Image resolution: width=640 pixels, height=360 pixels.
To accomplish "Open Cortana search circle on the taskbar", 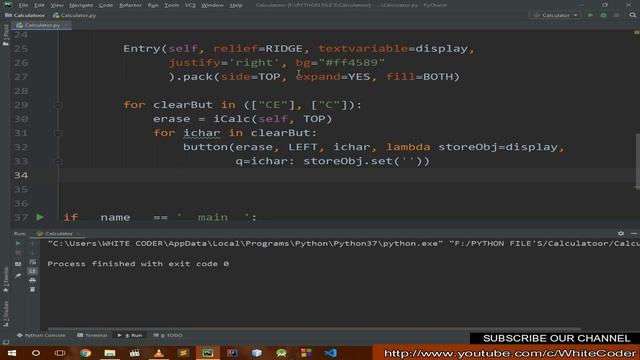I will (x=36, y=353).
